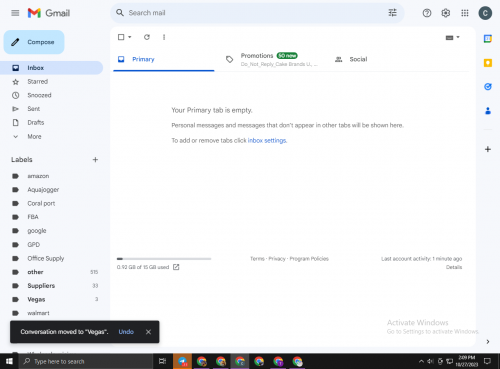The height and width of the screenshot is (369, 500).
Task: Open Task View on the taskbar
Action: [x=162, y=361]
